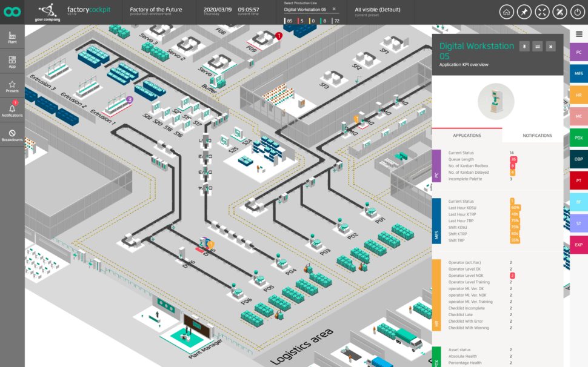Select the red PT application tab

click(x=579, y=180)
